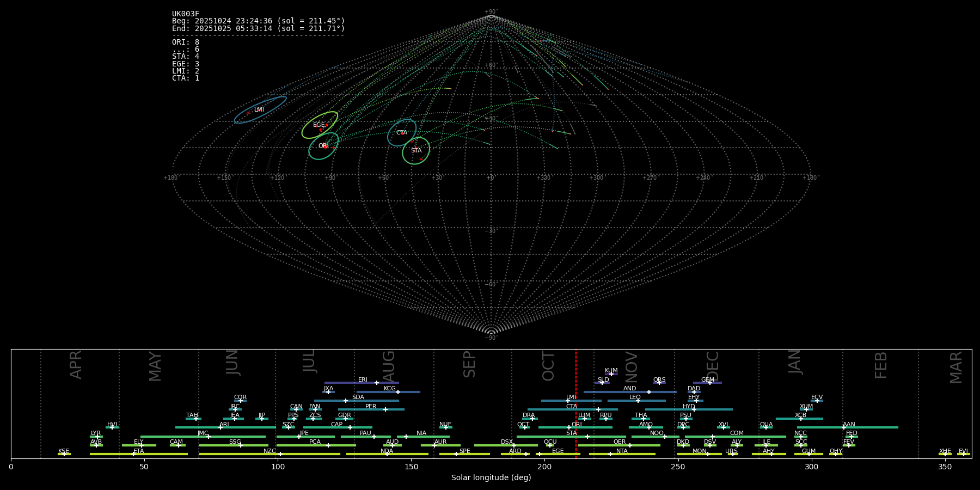
Task: Click the GEM shower label in the timeline
Action: (x=708, y=380)
